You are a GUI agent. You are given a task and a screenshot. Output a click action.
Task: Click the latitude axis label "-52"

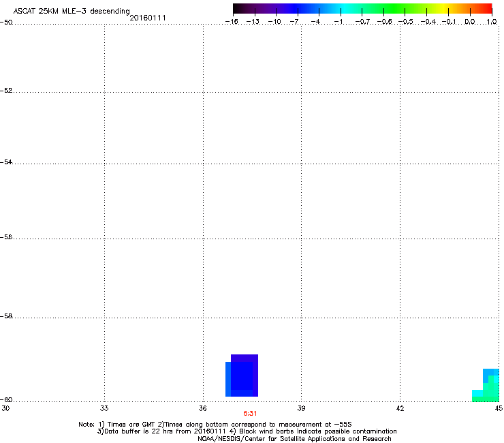click(x=6, y=91)
